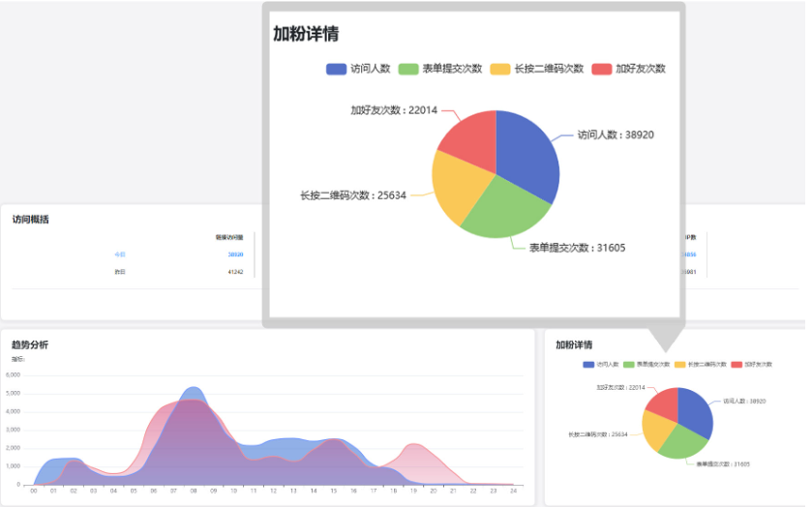Toggle 加好友次数 legend in the enlarged popup
812x507 pixels.
tap(628, 69)
